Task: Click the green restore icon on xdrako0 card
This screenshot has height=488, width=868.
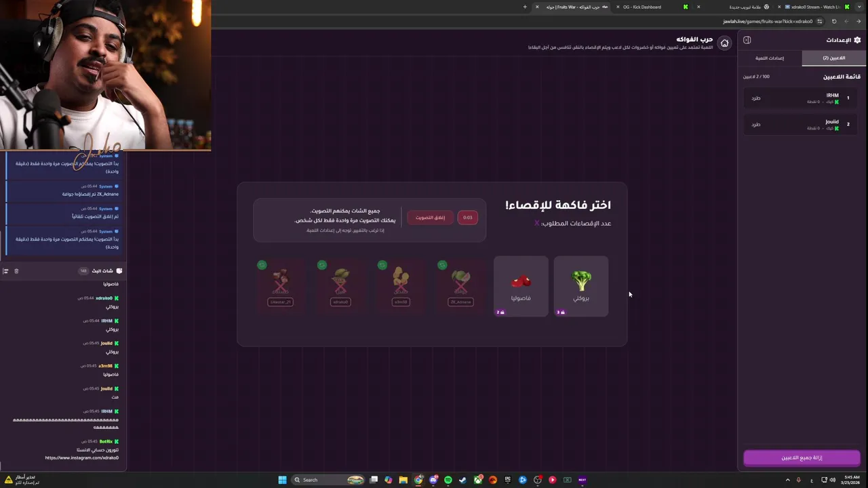Action: pos(322,265)
